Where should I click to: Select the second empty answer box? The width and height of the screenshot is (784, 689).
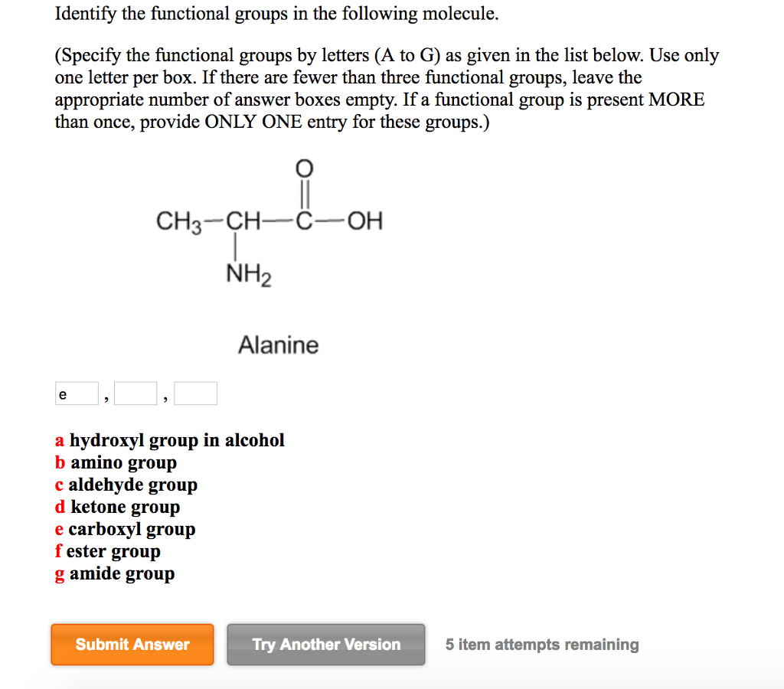[136, 393]
